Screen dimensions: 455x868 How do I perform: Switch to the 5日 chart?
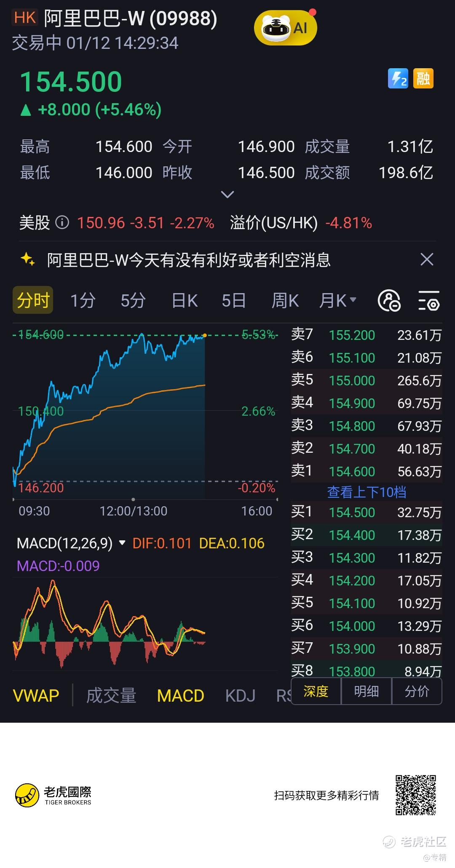[234, 301]
